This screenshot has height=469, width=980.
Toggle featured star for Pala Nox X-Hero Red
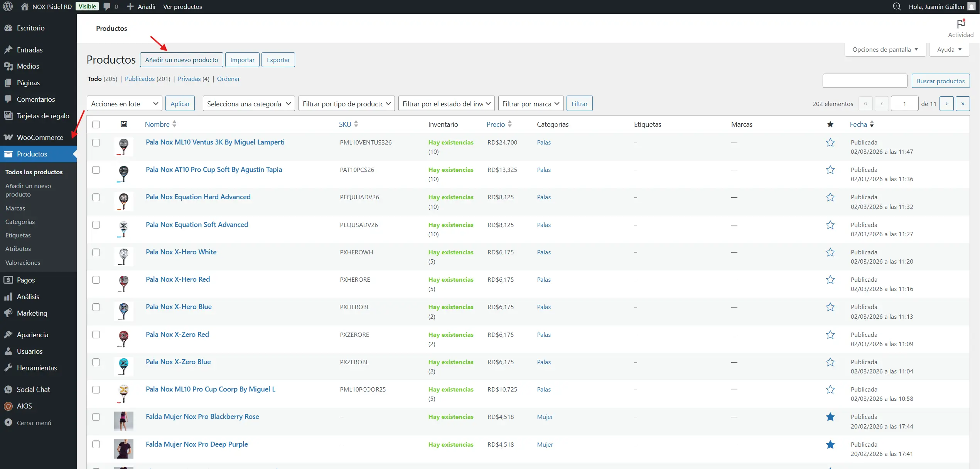[x=830, y=280]
